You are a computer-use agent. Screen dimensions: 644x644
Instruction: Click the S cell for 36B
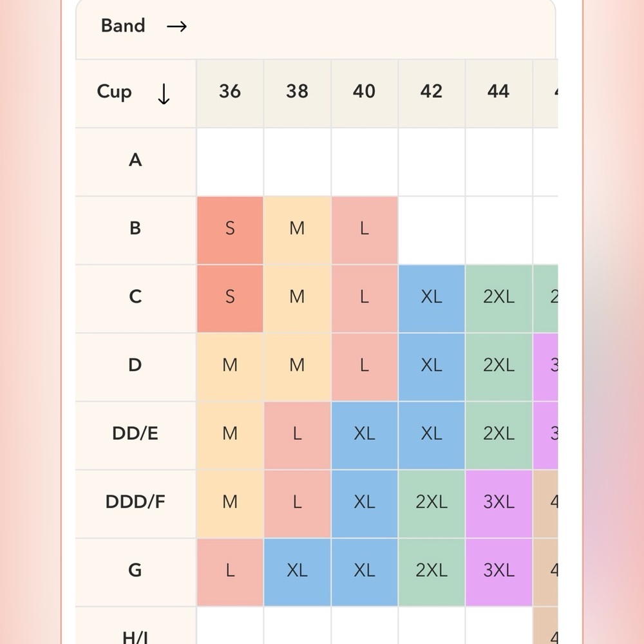point(230,229)
